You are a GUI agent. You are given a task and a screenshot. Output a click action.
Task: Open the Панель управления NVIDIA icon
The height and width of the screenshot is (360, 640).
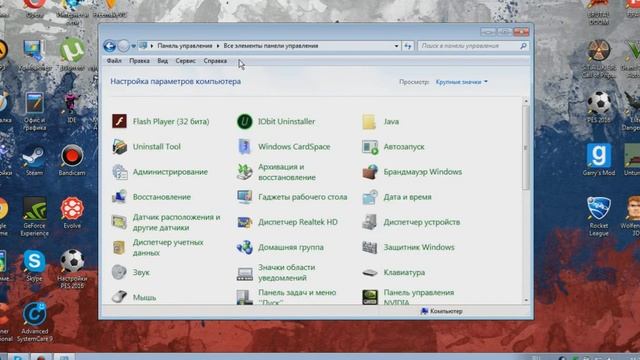point(369,297)
